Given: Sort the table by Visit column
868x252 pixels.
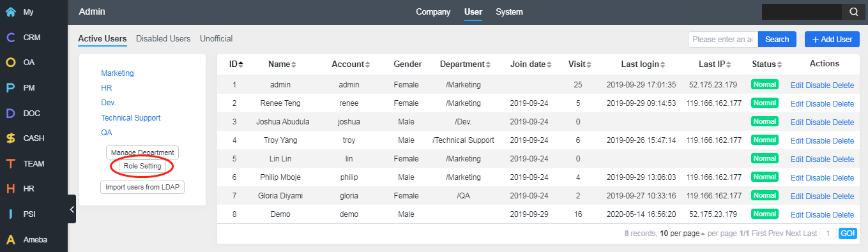Looking at the screenshot, I should click(x=580, y=64).
